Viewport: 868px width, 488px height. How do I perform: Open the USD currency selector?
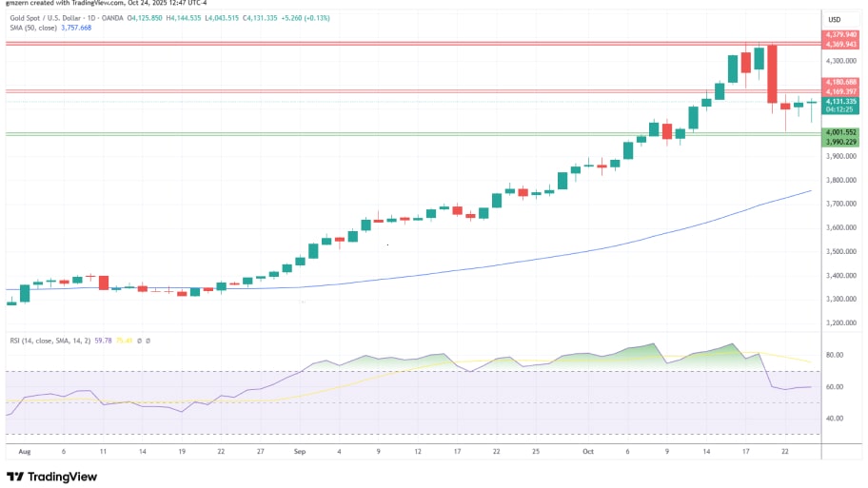click(835, 20)
